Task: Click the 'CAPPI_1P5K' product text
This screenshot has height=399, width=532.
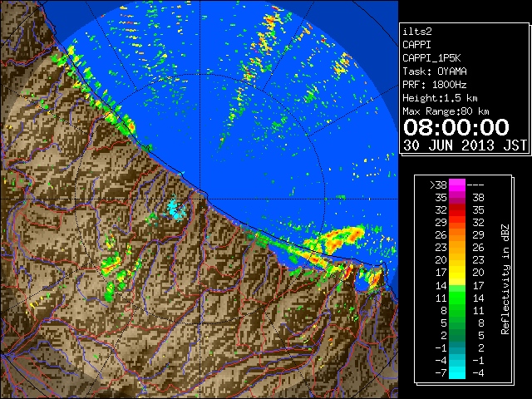Action: (431, 58)
